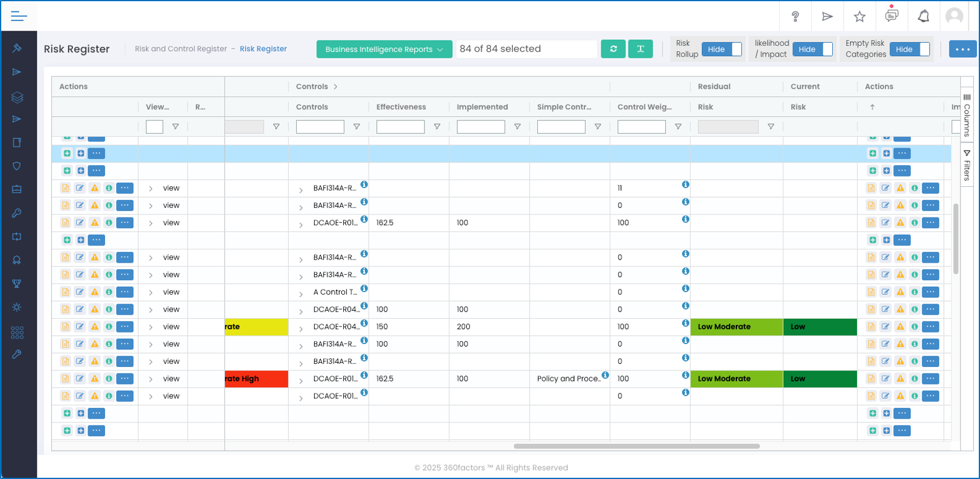This screenshot has height=479, width=980.
Task: Open the help question mark icon
Action: click(795, 16)
